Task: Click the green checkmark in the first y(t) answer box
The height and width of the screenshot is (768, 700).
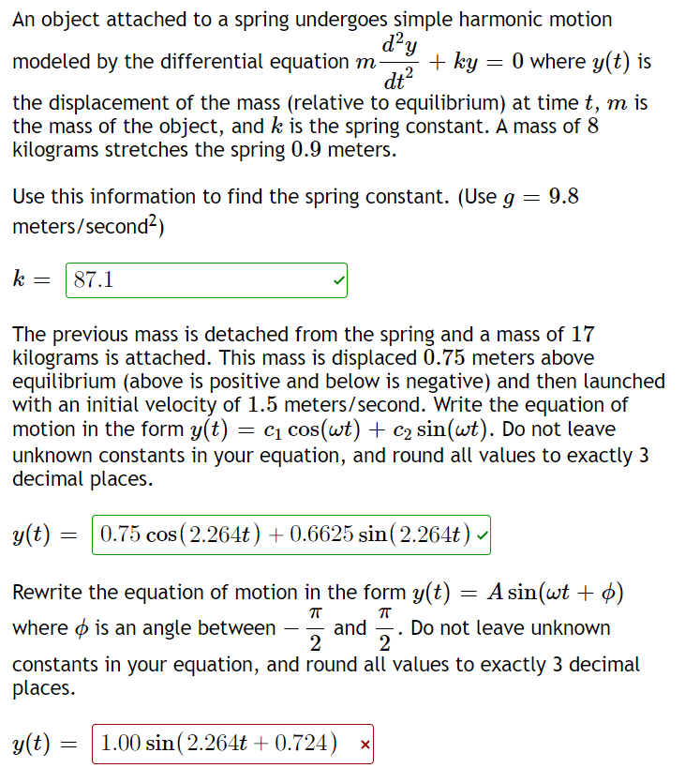Action: coord(482,534)
